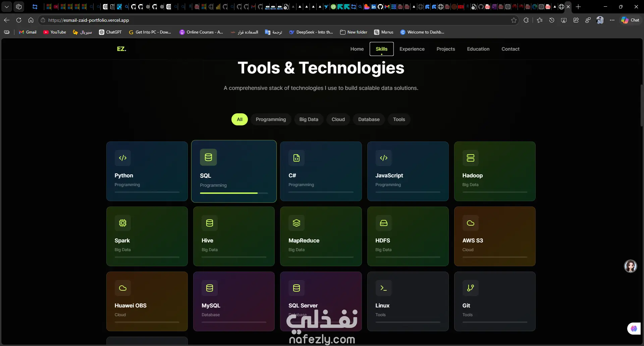The image size is (644, 346).
Task: Open the browser share icon
Action: pos(576,20)
